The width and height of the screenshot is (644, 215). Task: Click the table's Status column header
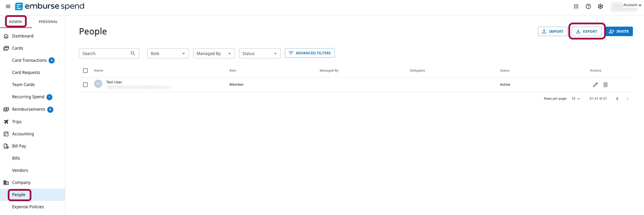[x=505, y=71]
